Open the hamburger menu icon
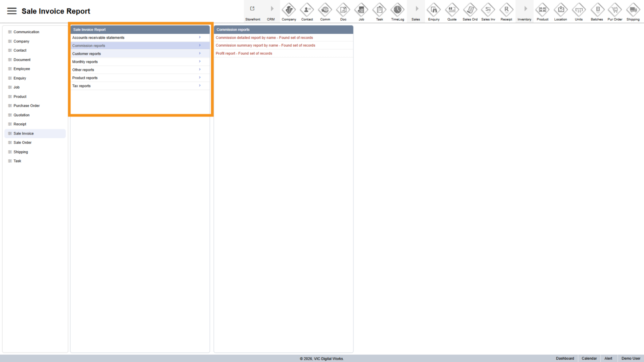644x362 pixels. click(x=12, y=11)
